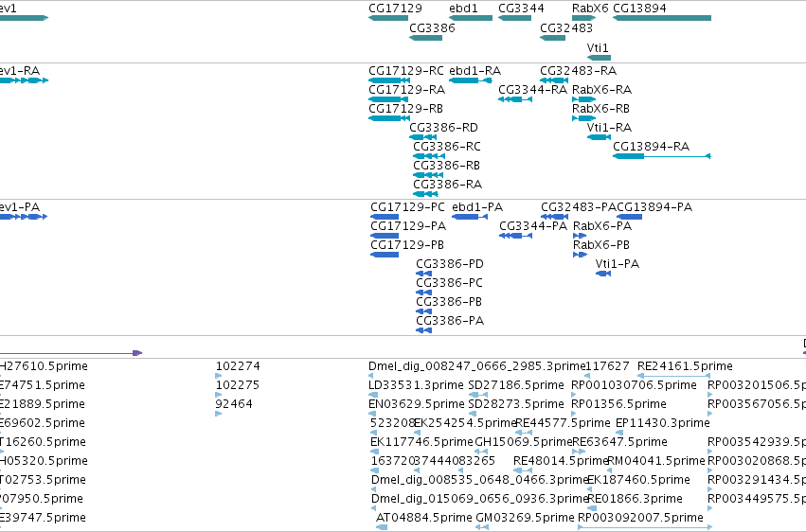
Task: Click the Vti1 gene label
Action: tap(597, 47)
